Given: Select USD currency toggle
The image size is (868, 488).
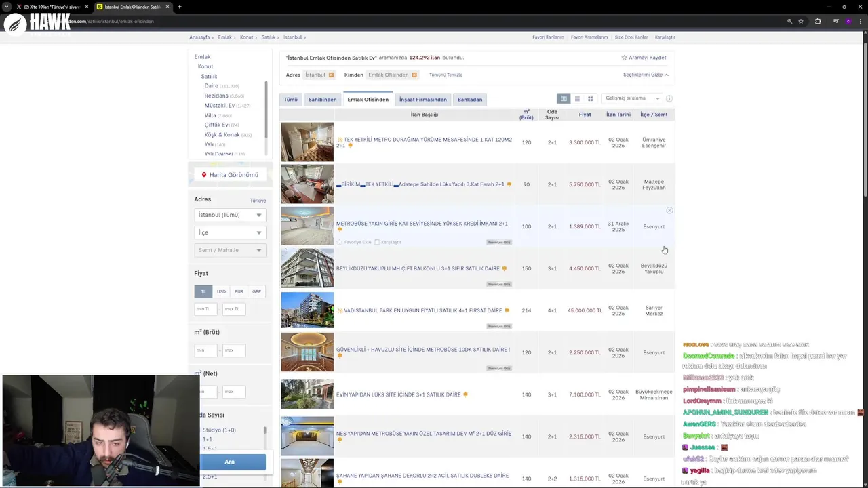Looking at the screenshot, I should click(221, 291).
